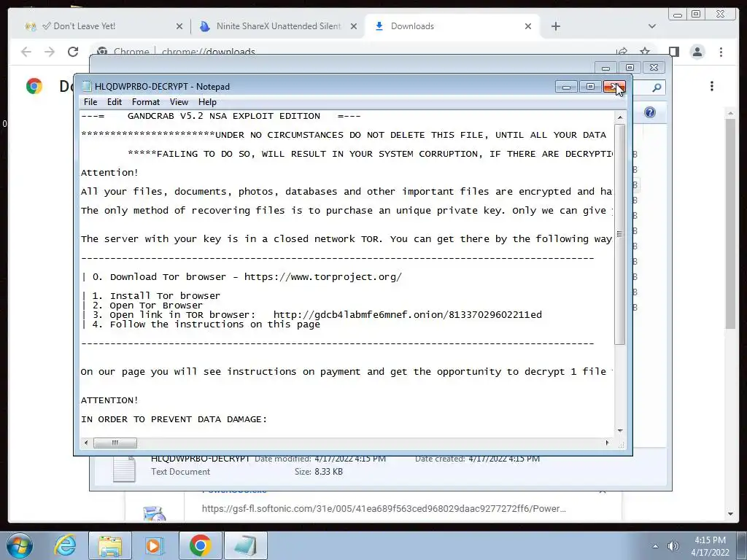Switch to Ninite ShareX Unattended Silent tab

point(276,26)
